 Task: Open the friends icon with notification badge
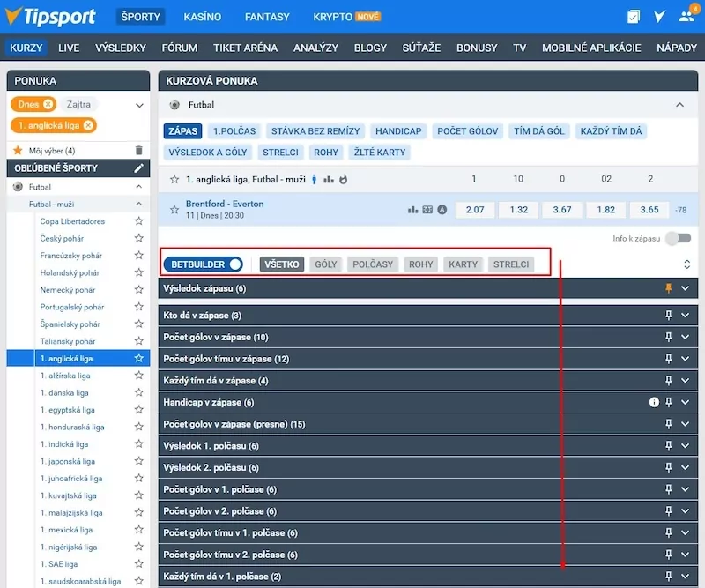click(687, 16)
